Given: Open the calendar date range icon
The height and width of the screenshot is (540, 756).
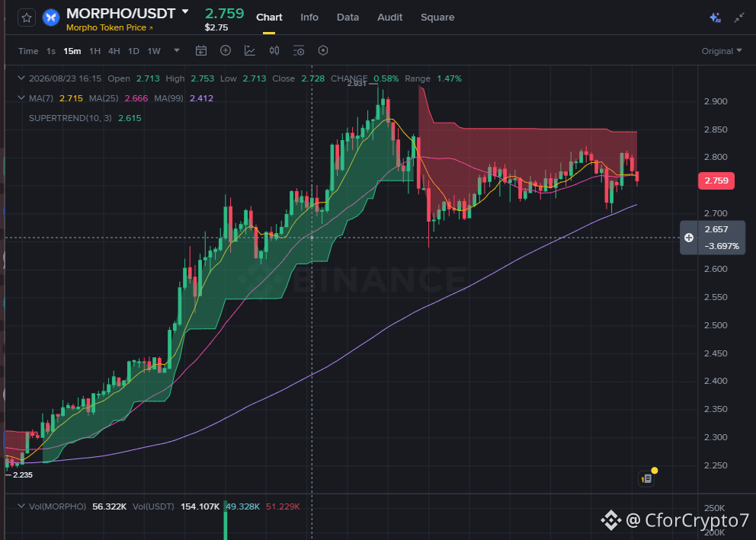Looking at the screenshot, I should [201, 50].
